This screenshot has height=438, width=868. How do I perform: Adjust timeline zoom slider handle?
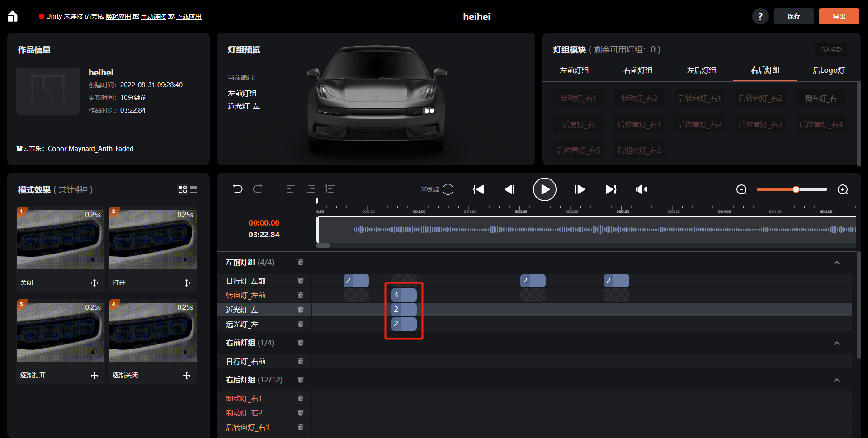tap(796, 189)
